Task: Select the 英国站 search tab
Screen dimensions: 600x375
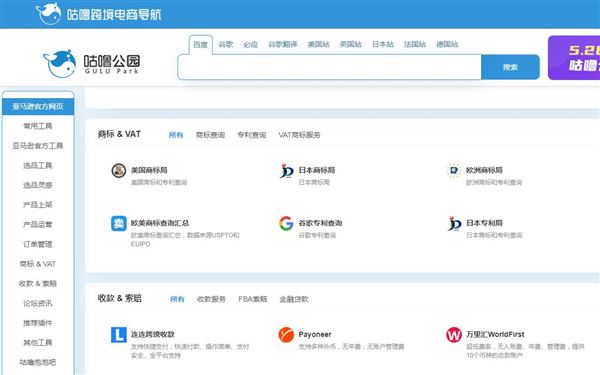Action: [351, 44]
